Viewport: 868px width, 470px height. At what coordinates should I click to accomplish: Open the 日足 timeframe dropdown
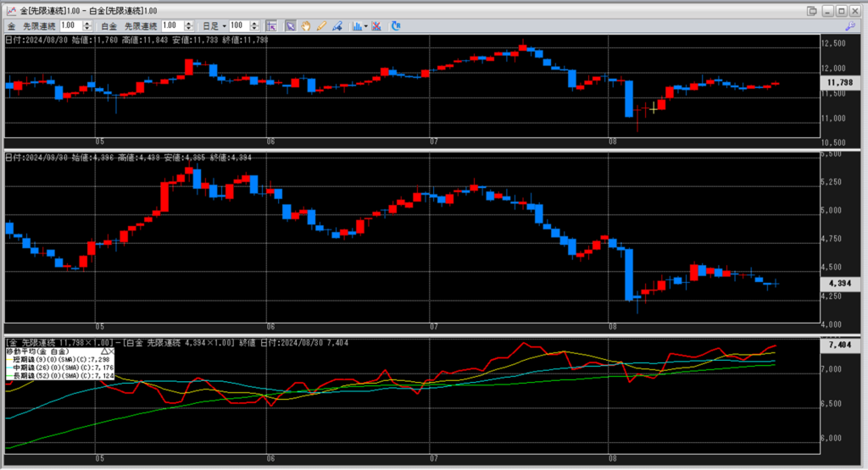[x=215, y=26]
